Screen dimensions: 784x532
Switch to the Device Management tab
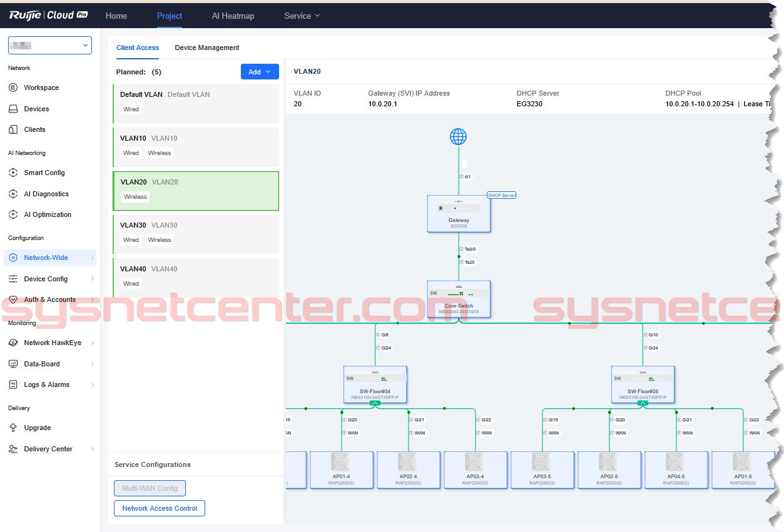pos(207,48)
